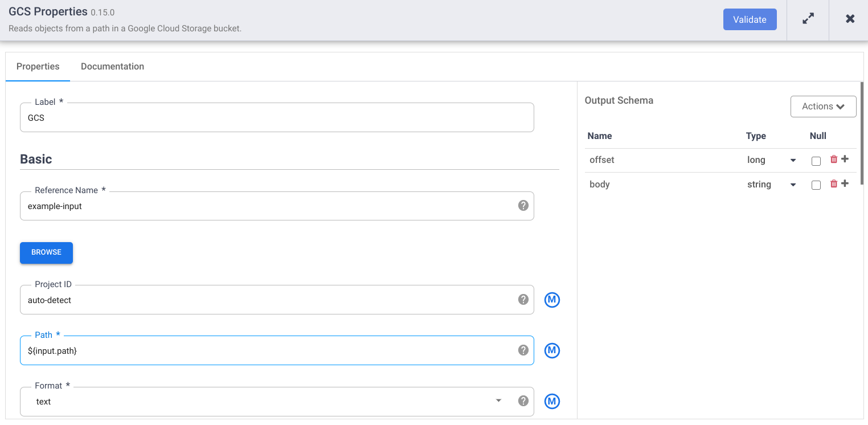Select the Properties tab
Screen dimensions: 868x425
[x=38, y=67]
